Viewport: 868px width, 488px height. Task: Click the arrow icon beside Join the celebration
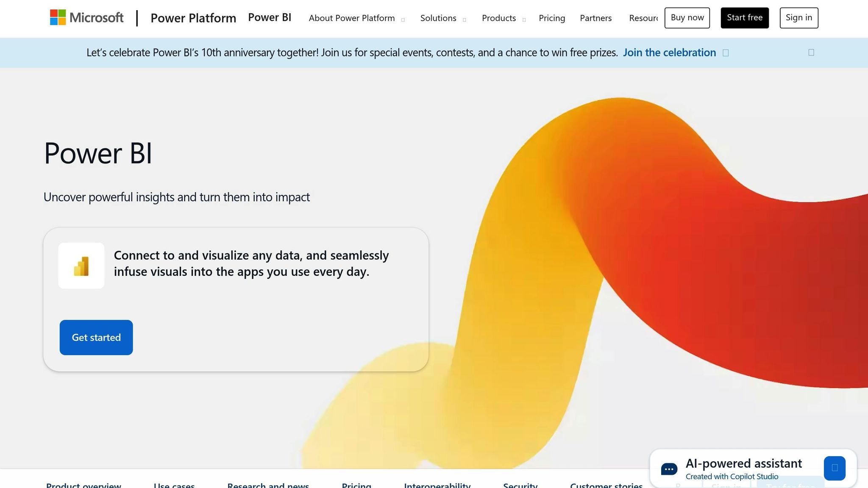pyautogui.click(x=726, y=53)
